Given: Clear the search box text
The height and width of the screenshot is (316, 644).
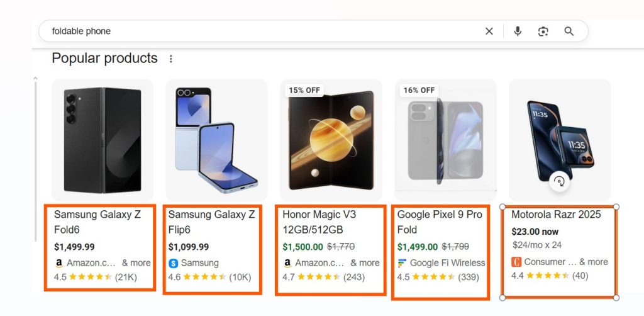Looking at the screenshot, I should pos(489,31).
